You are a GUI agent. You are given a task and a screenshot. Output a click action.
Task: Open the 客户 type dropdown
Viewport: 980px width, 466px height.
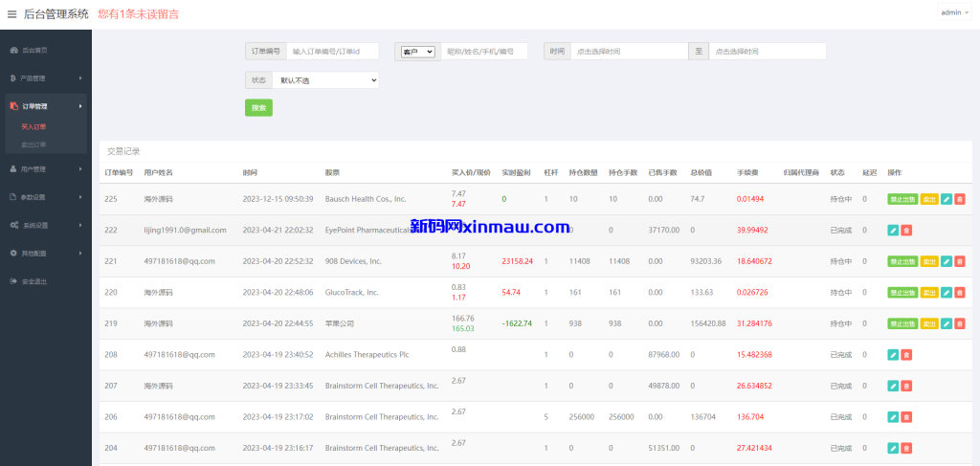pos(417,52)
